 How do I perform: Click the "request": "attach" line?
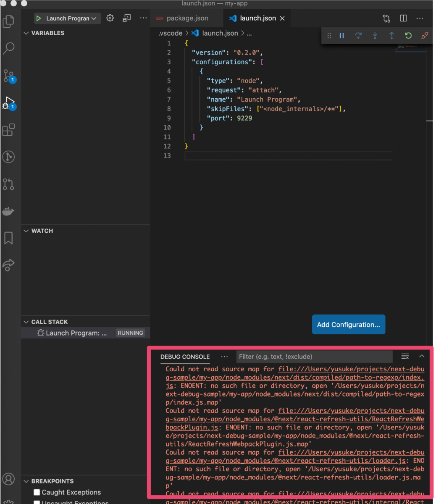pos(244,90)
